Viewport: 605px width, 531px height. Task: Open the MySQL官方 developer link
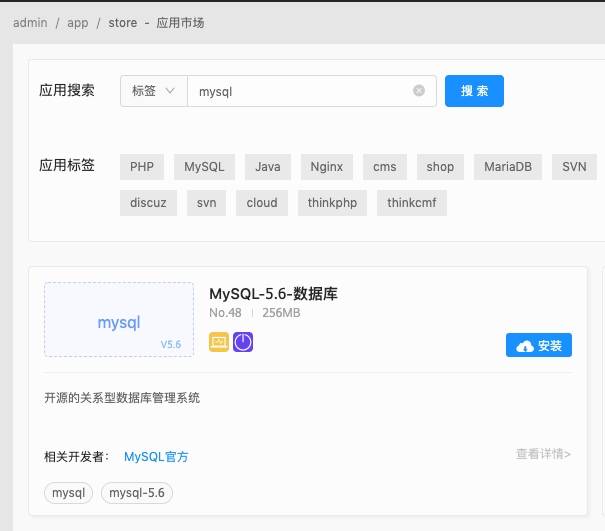coord(156,457)
